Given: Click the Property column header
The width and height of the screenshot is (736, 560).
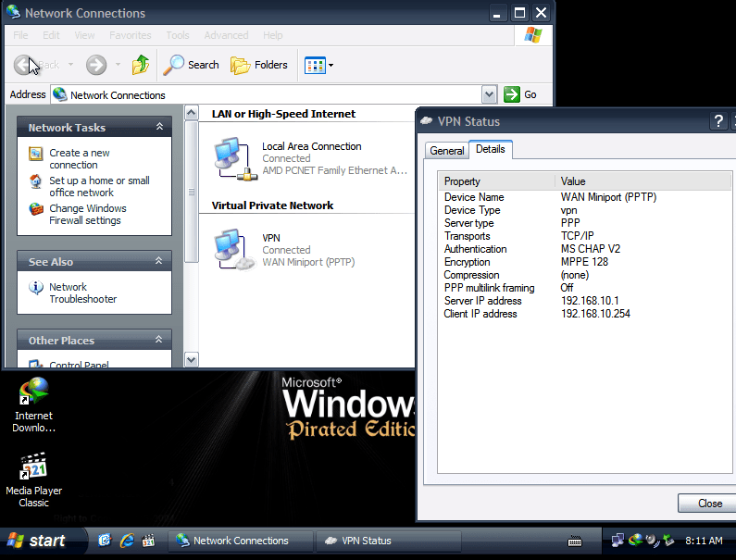Looking at the screenshot, I should pos(496,181).
